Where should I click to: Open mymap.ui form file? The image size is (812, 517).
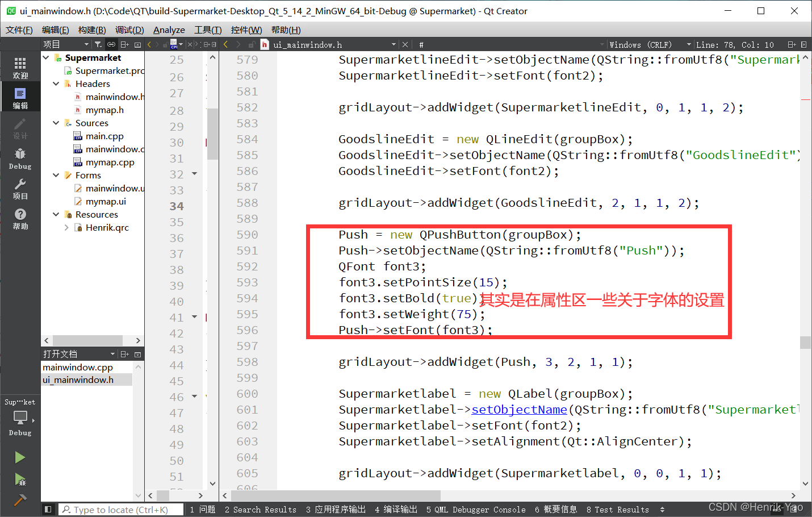click(106, 201)
